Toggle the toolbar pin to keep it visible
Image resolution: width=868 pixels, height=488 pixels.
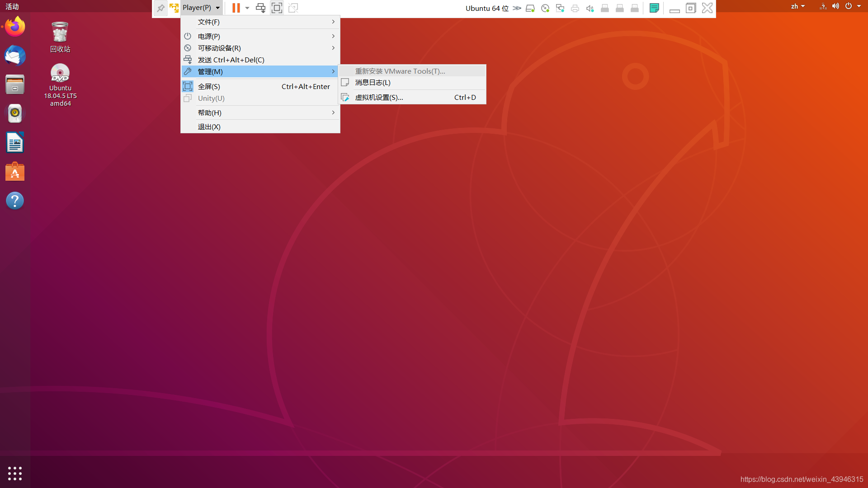pyautogui.click(x=161, y=8)
